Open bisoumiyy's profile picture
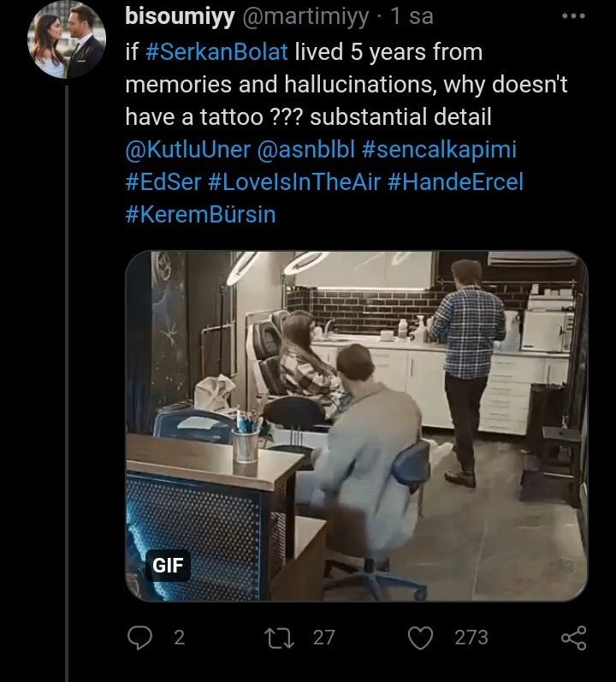Screen dimensions: 616x682 click(66, 41)
